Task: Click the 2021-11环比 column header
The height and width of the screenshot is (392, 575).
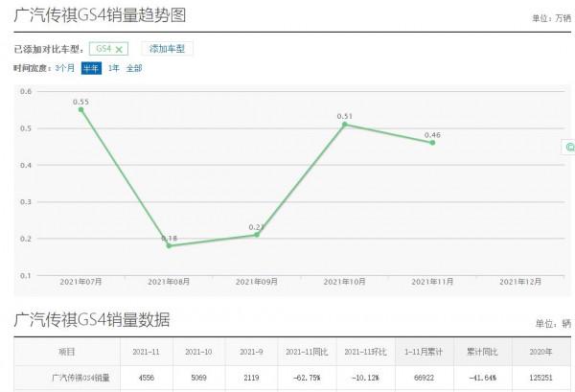Action: pyautogui.click(x=366, y=352)
